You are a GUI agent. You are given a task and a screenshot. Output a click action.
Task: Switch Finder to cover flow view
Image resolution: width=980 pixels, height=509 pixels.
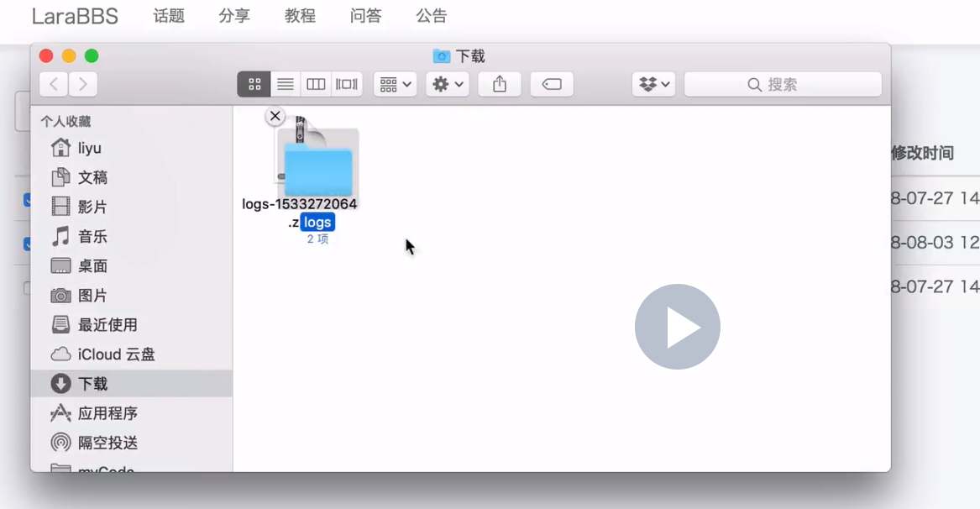point(347,85)
